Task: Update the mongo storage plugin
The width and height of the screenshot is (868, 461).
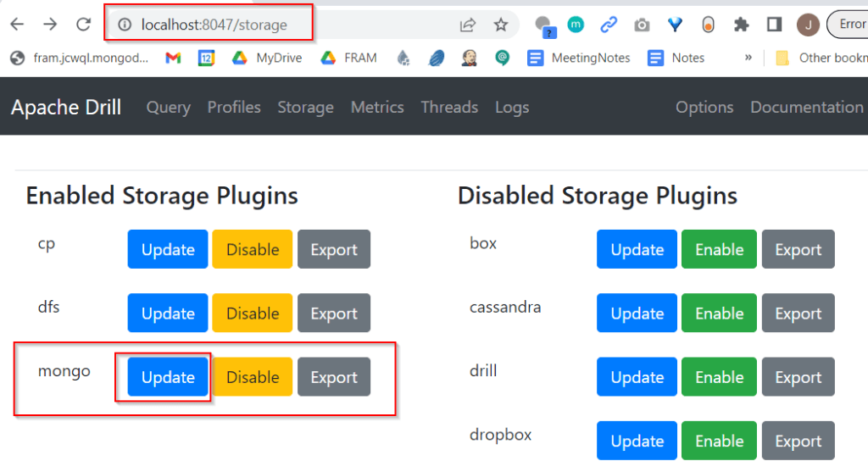Action: pyautogui.click(x=168, y=377)
